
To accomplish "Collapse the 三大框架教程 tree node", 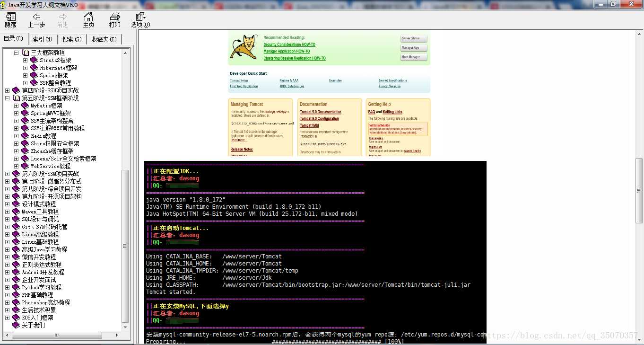I will coord(16,53).
